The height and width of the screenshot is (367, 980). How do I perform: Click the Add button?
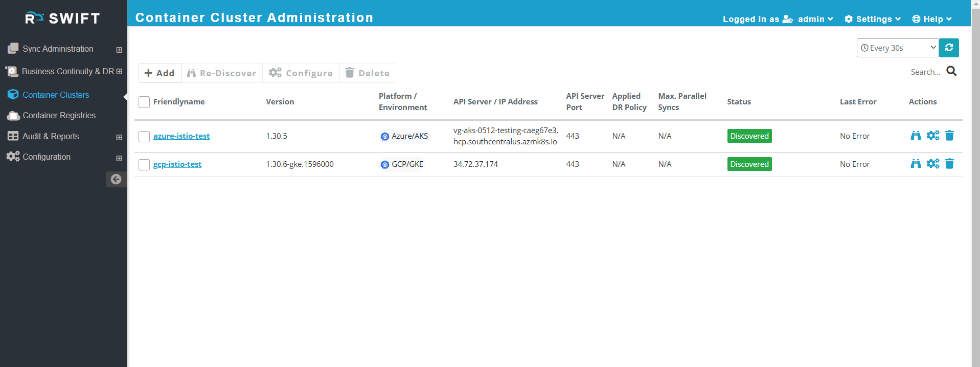coord(159,73)
